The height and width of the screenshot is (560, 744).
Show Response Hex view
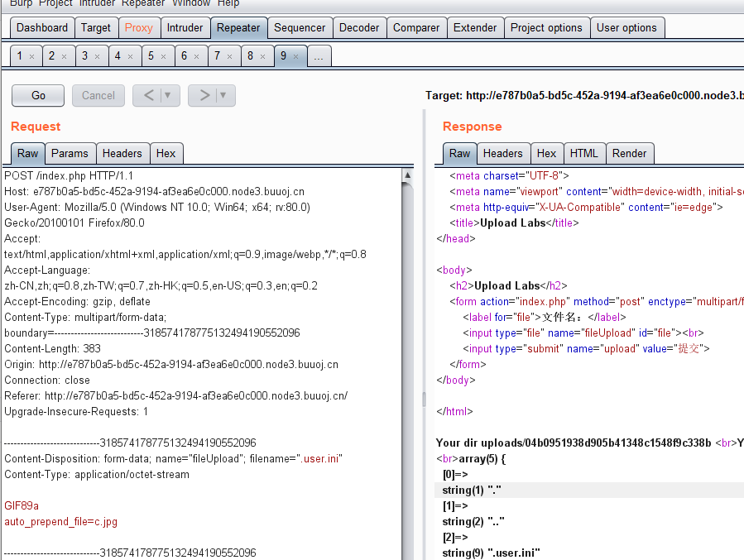546,154
